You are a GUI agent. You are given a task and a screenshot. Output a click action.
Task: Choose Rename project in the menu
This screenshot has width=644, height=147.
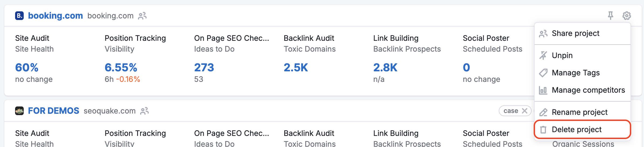(x=579, y=112)
